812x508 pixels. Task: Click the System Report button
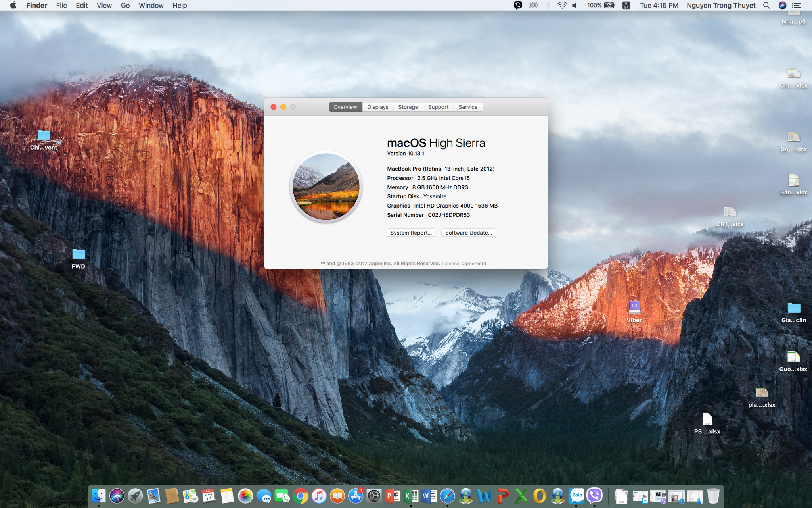(411, 233)
